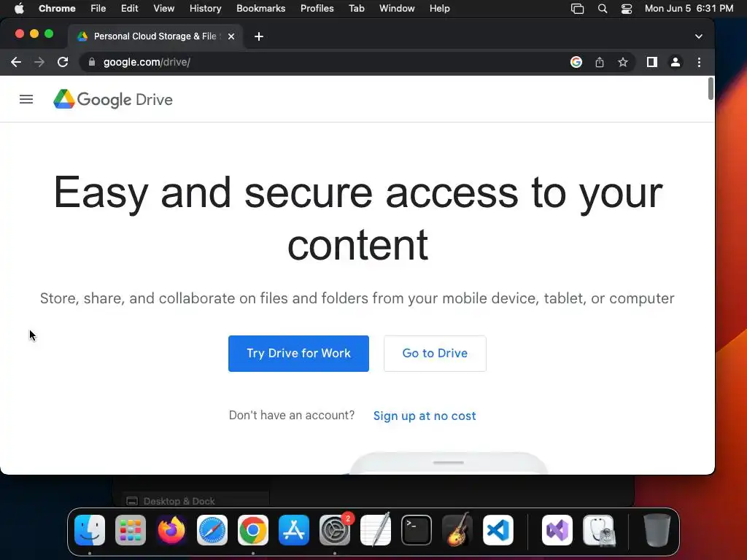
Task: Click the lock icon in the address bar
Action: (92, 62)
